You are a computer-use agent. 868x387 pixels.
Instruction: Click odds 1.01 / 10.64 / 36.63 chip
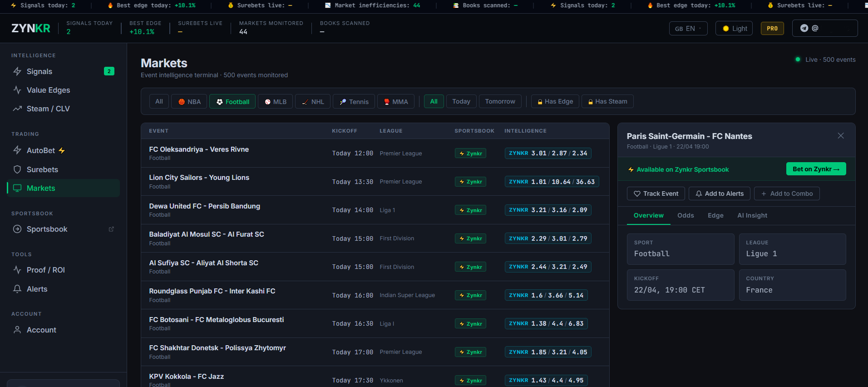(x=552, y=182)
